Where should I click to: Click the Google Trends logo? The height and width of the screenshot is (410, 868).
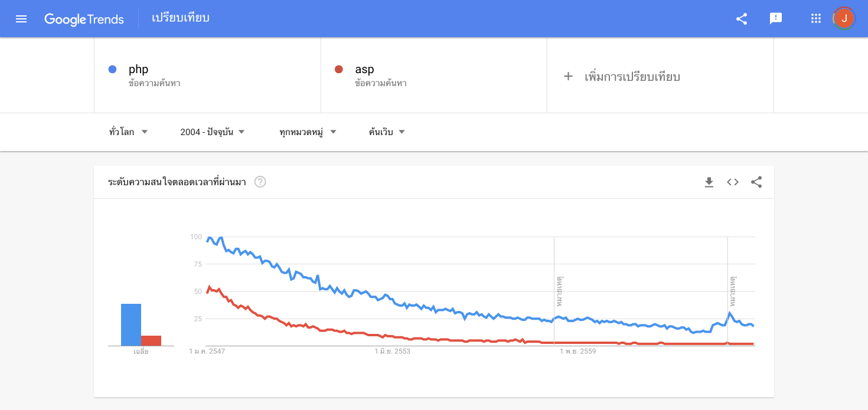tap(84, 19)
